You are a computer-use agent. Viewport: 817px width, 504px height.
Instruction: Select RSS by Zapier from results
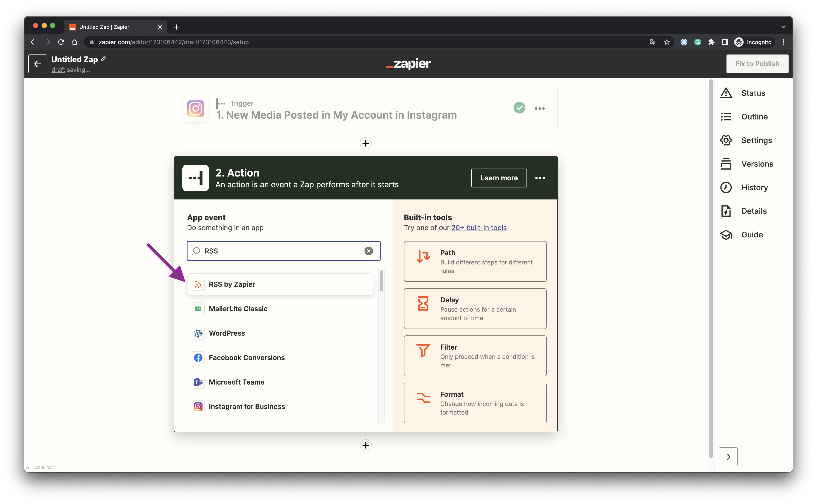280,284
